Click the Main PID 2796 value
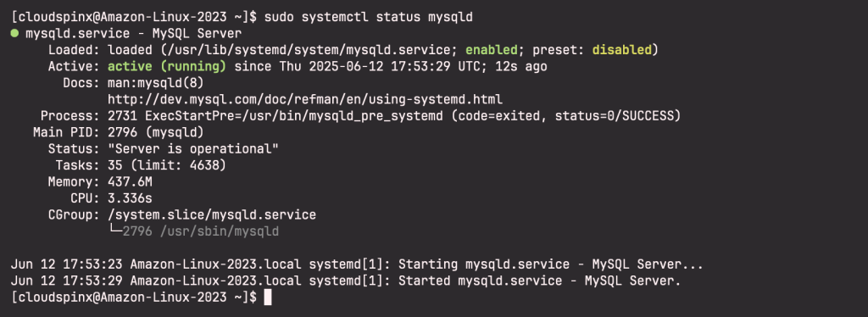868x317 pixels. 156,133
